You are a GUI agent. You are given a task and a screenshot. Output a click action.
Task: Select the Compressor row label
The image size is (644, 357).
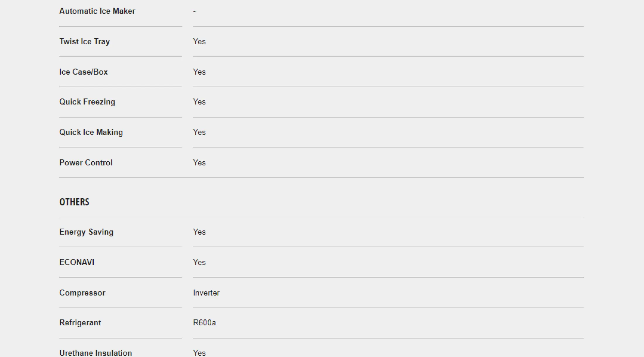click(x=82, y=293)
